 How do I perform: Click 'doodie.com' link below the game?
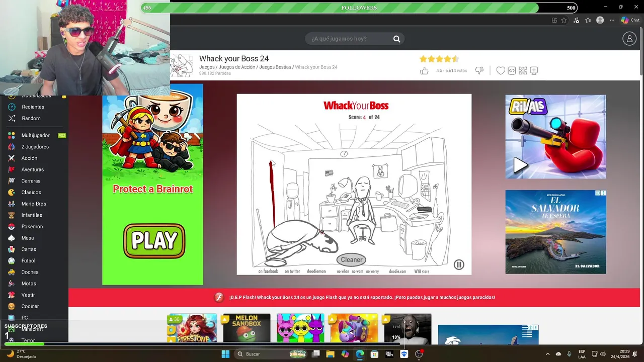397,271
